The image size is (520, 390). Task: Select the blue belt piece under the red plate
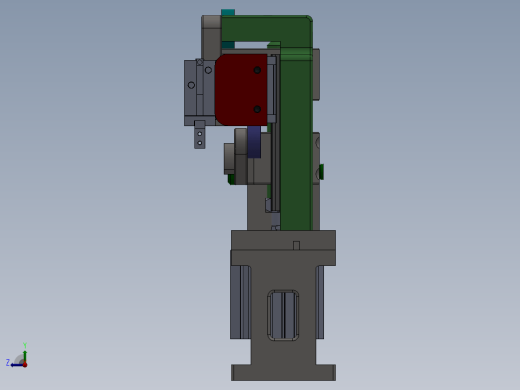254,142
